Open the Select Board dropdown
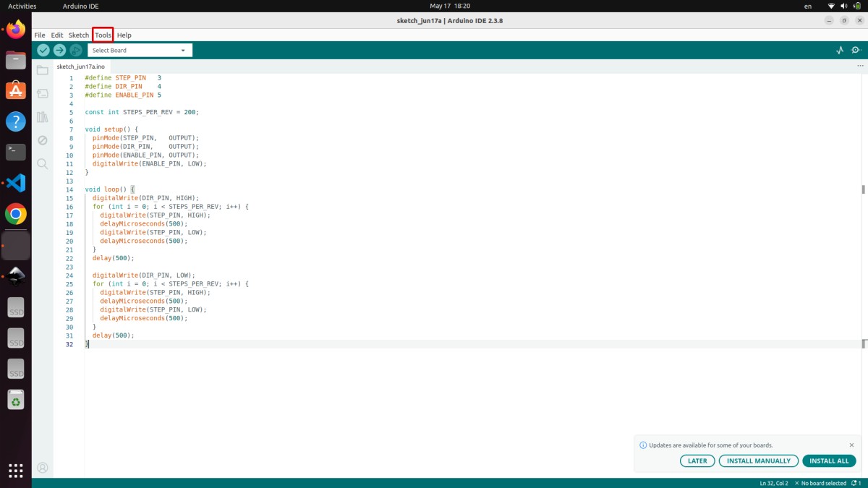The width and height of the screenshot is (868, 488). pyautogui.click(x=140, y=51)
